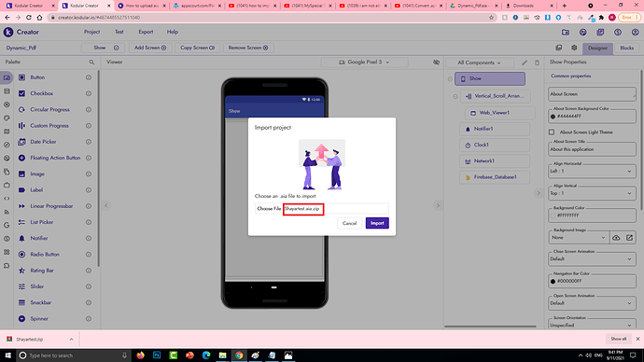Viewport: 644px width, 362px height.
Task: Click the palette search icon
Action: coord(91,62)
